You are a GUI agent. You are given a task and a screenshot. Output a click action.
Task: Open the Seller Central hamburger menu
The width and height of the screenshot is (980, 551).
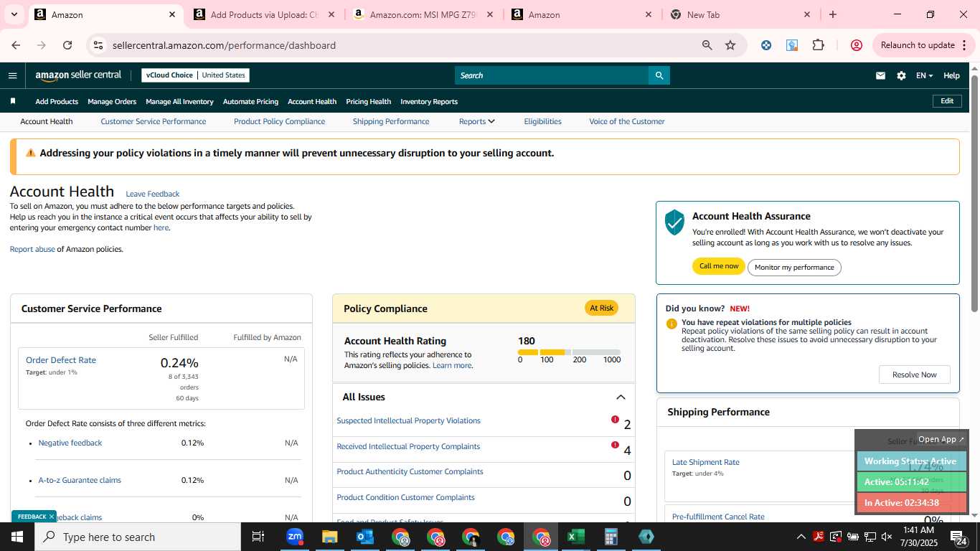(12, 75)
